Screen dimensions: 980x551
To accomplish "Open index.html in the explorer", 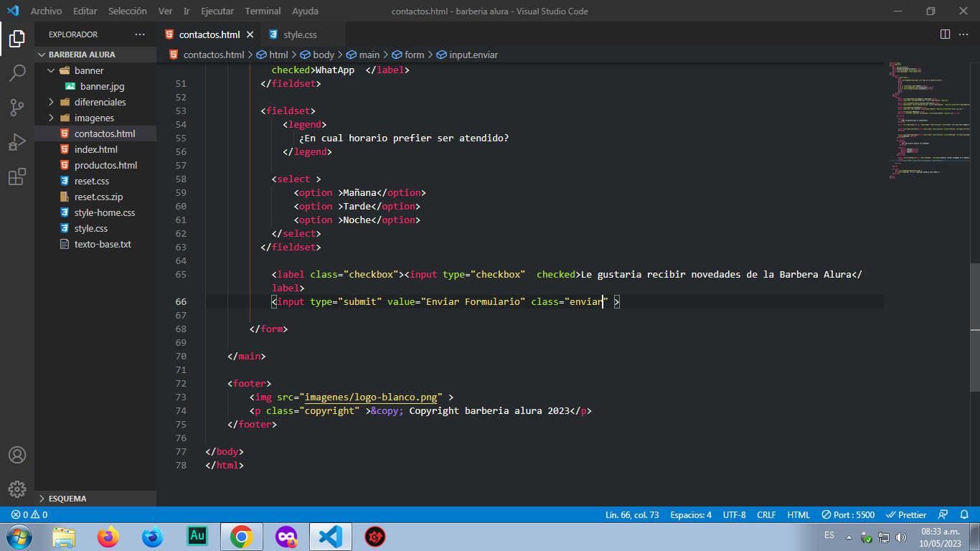I will tap(95, 149).
